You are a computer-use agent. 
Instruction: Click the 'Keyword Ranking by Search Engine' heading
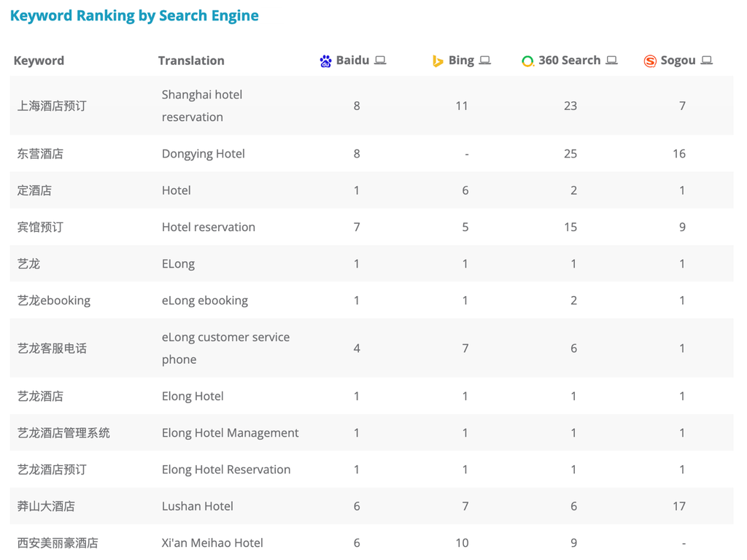point(134,16)
